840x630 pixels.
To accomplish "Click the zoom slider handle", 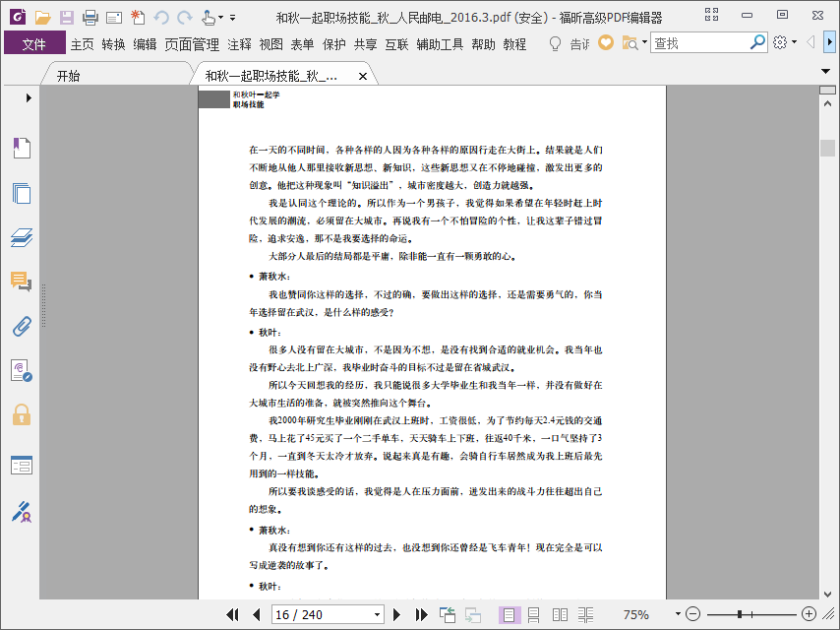I will [740, 614].
